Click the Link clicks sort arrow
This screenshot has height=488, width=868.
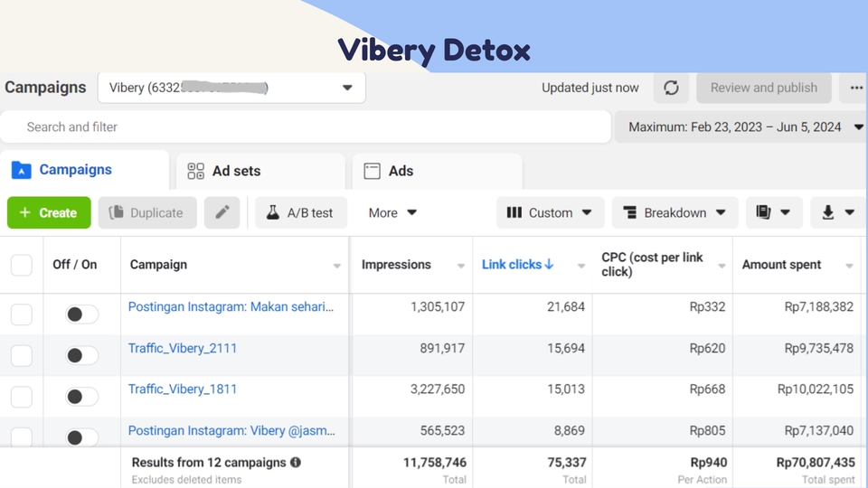(549, 265)
